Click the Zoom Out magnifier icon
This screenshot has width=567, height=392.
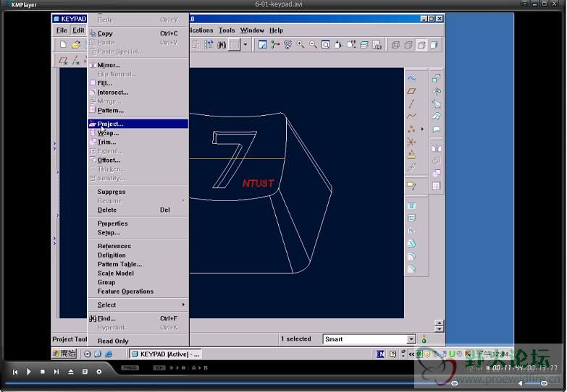pos(313,45)
